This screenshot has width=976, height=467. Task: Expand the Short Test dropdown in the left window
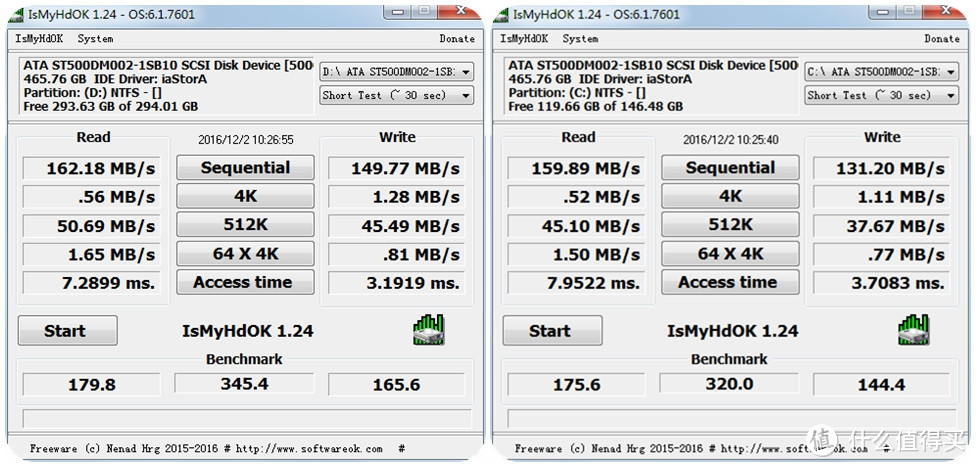[x=396, y=96]
